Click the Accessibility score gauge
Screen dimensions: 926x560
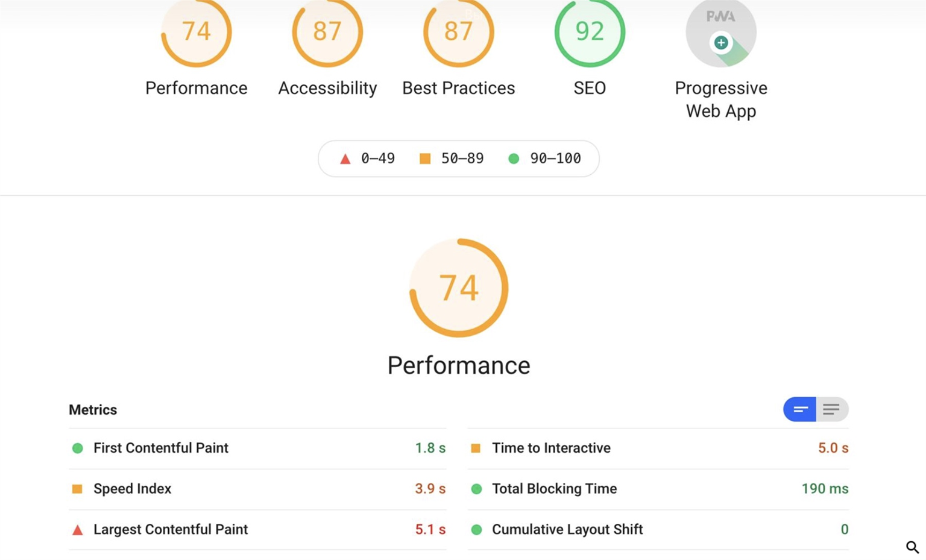(x=327, y=32)
